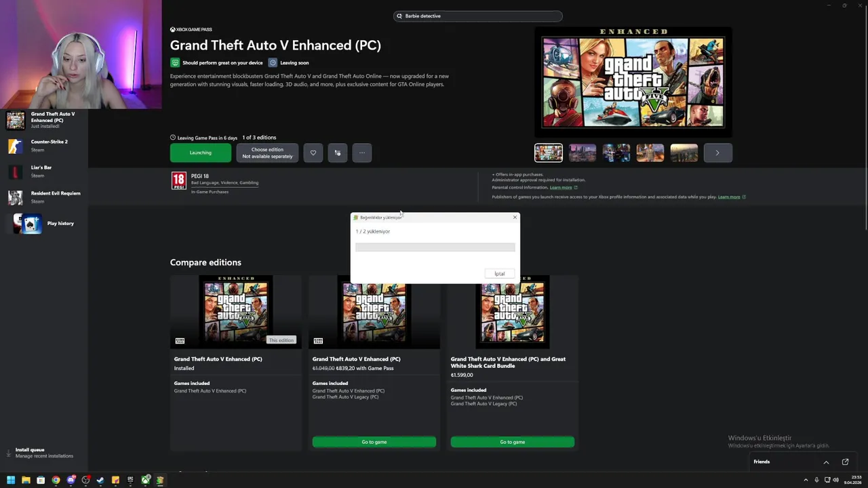Click the 'In-Game Purchases' text
The image size is (868, 488).
point(210,192)
